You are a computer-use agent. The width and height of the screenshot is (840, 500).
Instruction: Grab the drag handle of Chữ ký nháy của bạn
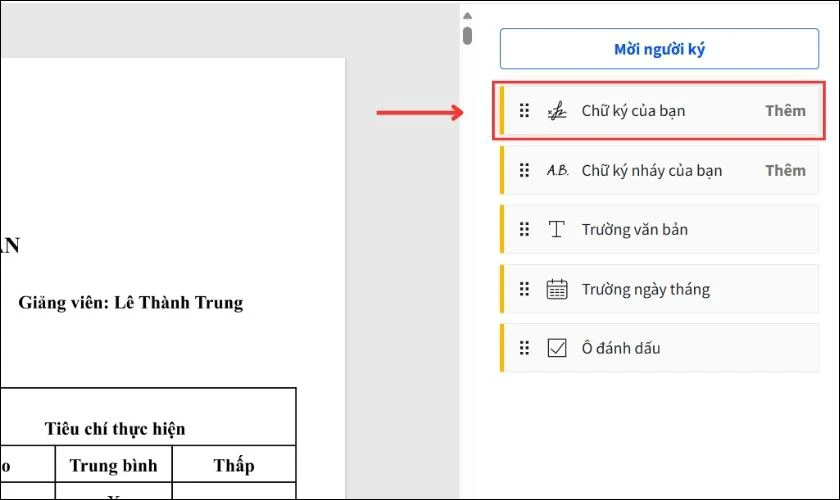[524, 170]
